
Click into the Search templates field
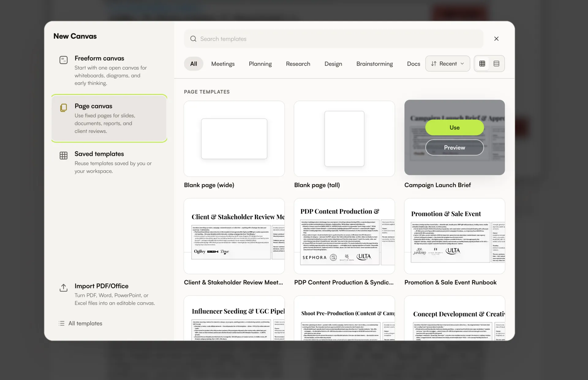point(334,39)
